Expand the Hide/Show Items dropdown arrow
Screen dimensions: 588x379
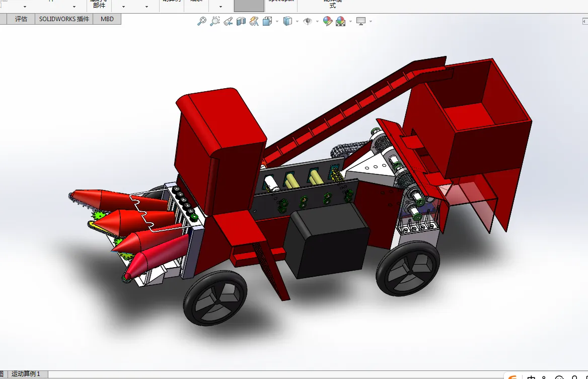317,21
